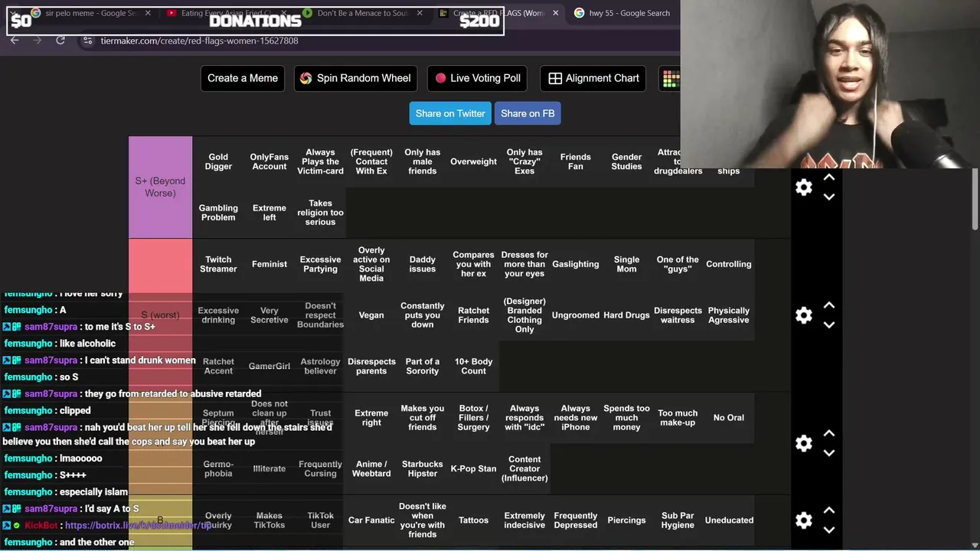Image resolution: width=980 pixels, height=551 pixels.
Task: Click the Controlling tile
Action: (x=729, y=264)
